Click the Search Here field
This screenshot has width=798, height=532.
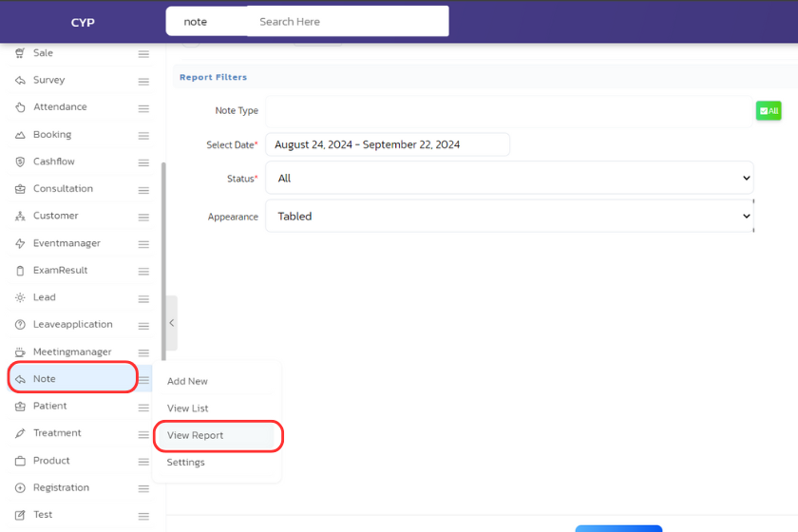(348, 22)
